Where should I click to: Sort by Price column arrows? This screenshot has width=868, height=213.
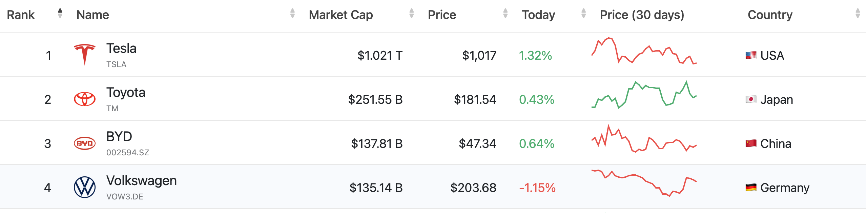[x=505, y=14]
